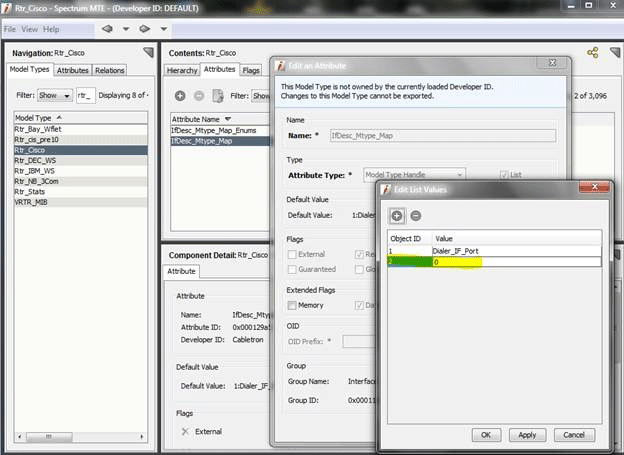This screenshot has width=624, height=455.
Task: Click the Apply button
Action: 529,435
